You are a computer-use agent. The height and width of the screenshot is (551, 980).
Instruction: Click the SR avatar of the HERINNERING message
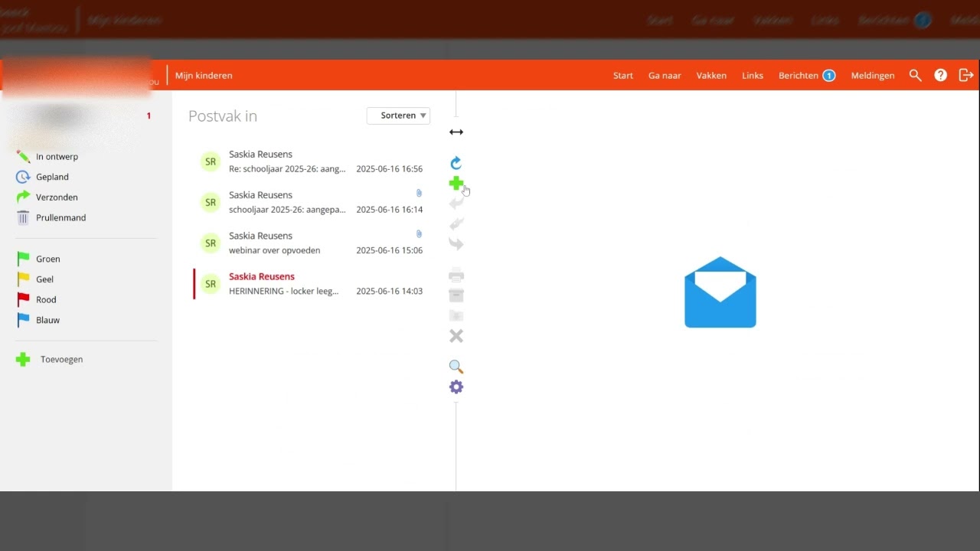click(x=211, y=284)
